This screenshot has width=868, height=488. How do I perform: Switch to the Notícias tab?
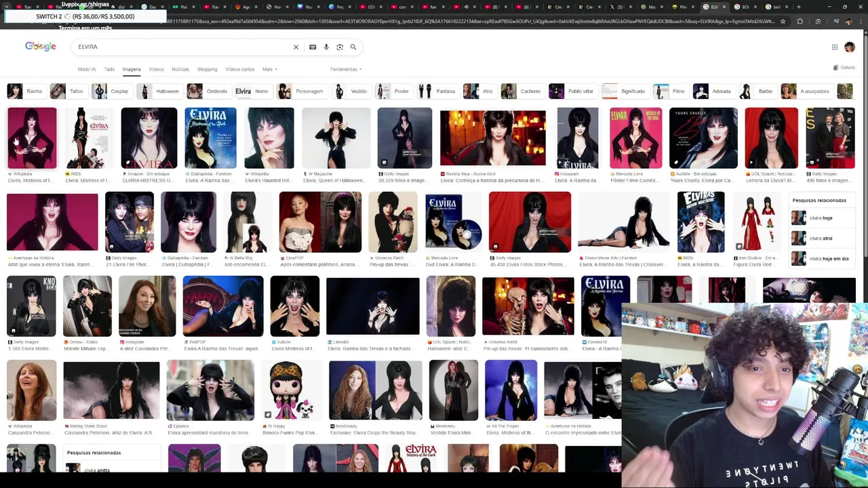click(180, 69)
